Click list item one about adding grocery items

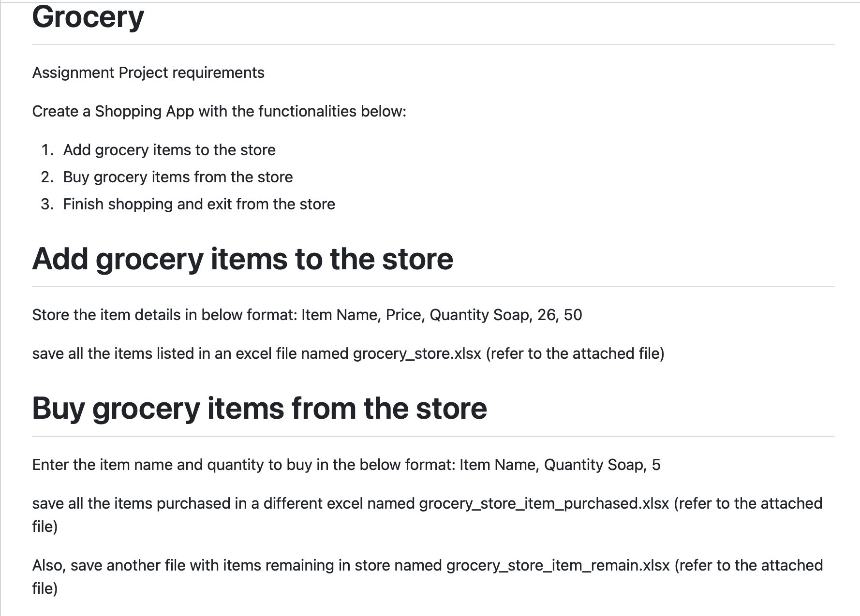click(x=169, y=150)
